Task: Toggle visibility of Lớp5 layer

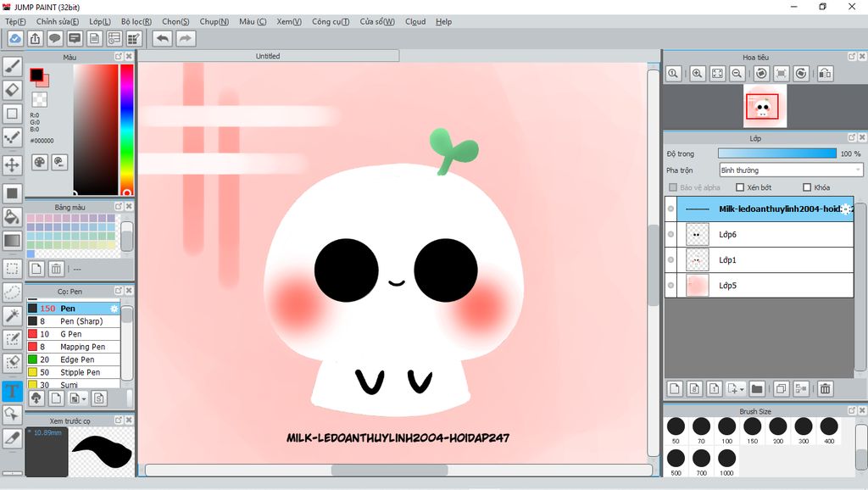Action: click(671, 285)
